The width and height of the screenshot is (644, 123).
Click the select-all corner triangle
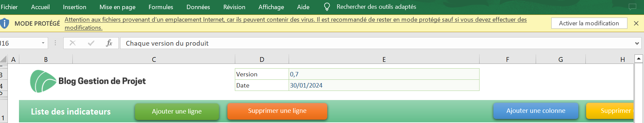click(x=3, y=59)
